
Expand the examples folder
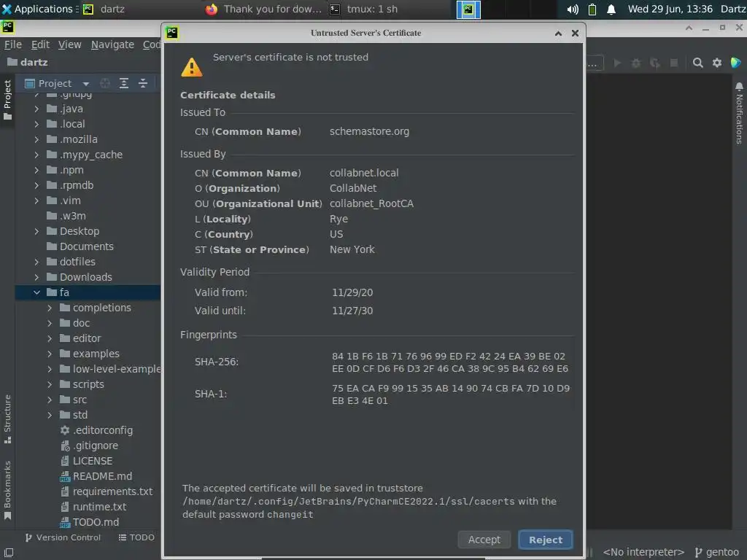coord(50,354)
